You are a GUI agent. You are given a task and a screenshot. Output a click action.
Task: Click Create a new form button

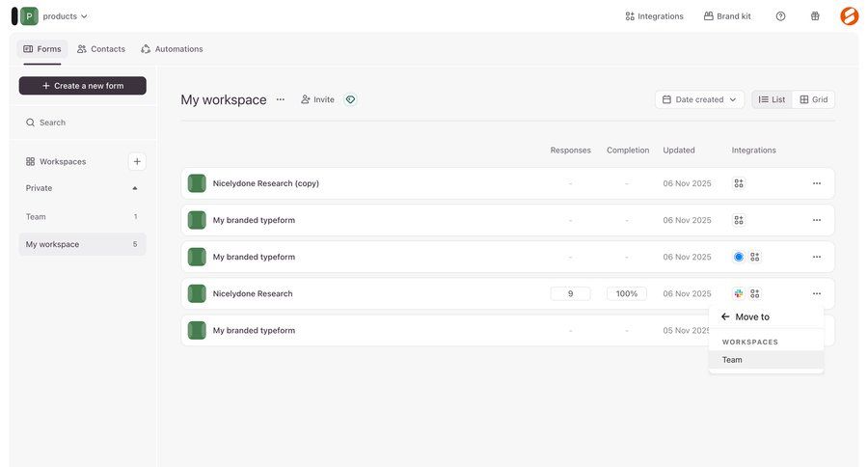tap(83, 86)
